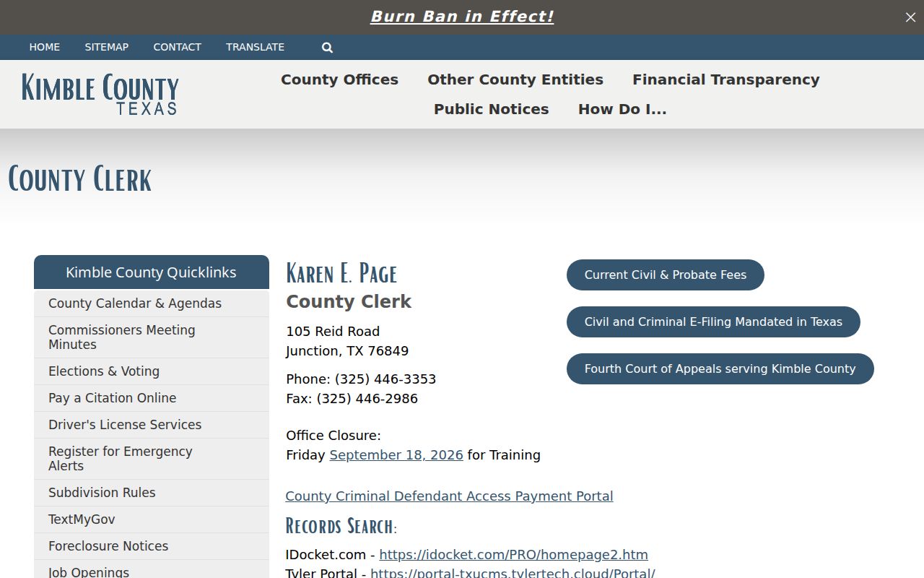Click the Kimble County Quicklinks header
This screenshot has width=924, height=578.
[x=152, y=272]
